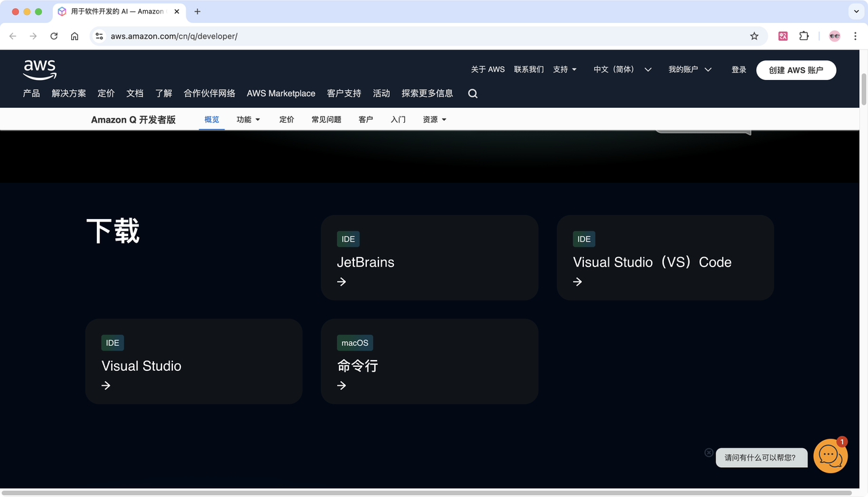This screenshot has width=868, height=497.
Task: Expand the 我的账户 dropdown
Action: [690, 69]
